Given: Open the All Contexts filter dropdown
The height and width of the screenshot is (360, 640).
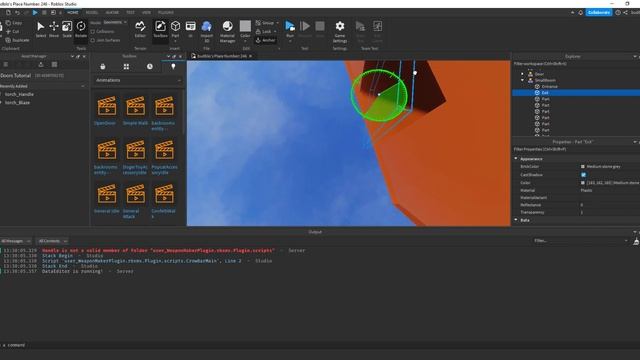Looking at the screenshot, I should pos(53,241).
